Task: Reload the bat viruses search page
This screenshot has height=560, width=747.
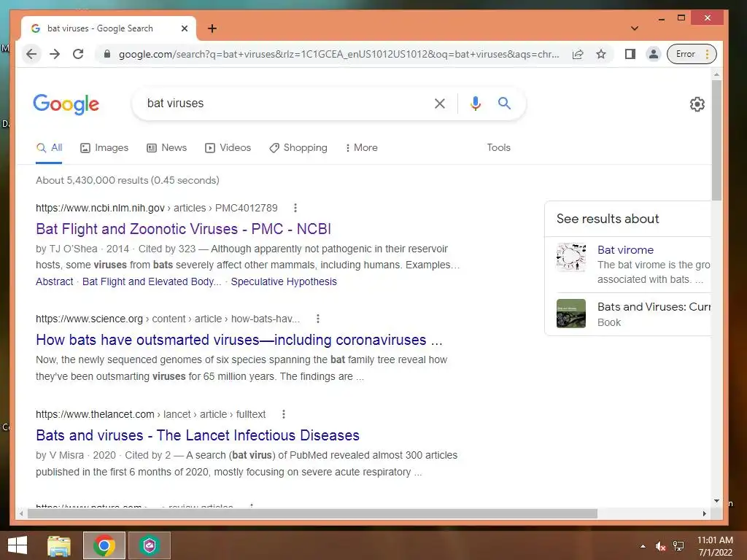Action: [78, 54]
